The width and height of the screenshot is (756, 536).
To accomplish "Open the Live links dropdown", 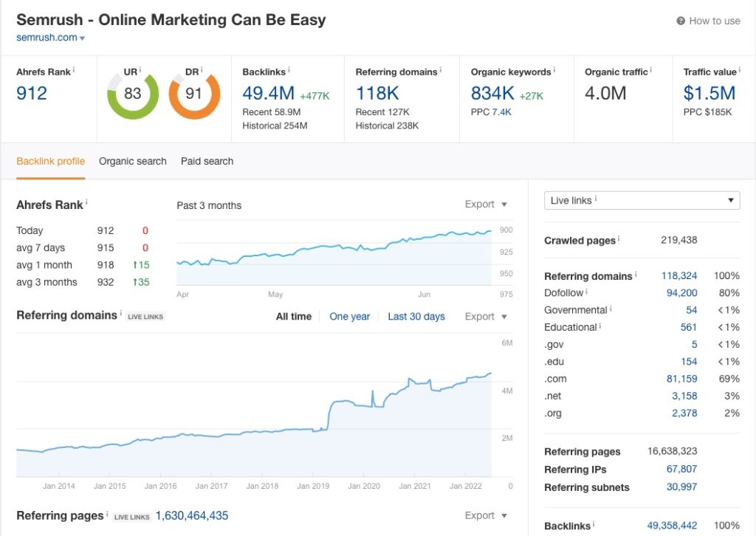I will pos(642,201).
